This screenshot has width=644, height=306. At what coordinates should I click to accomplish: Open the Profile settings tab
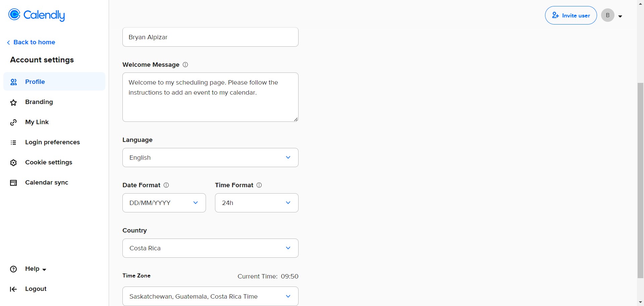35,82
